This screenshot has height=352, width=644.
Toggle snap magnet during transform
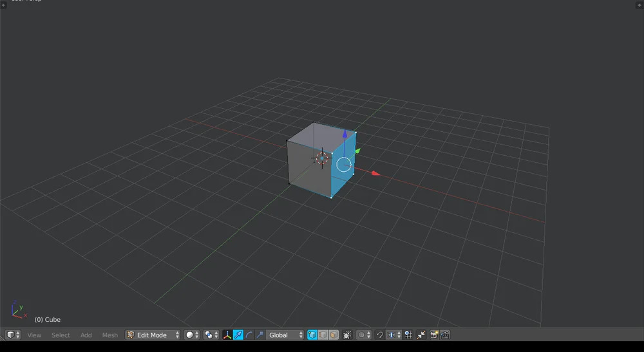coord(380,335)
